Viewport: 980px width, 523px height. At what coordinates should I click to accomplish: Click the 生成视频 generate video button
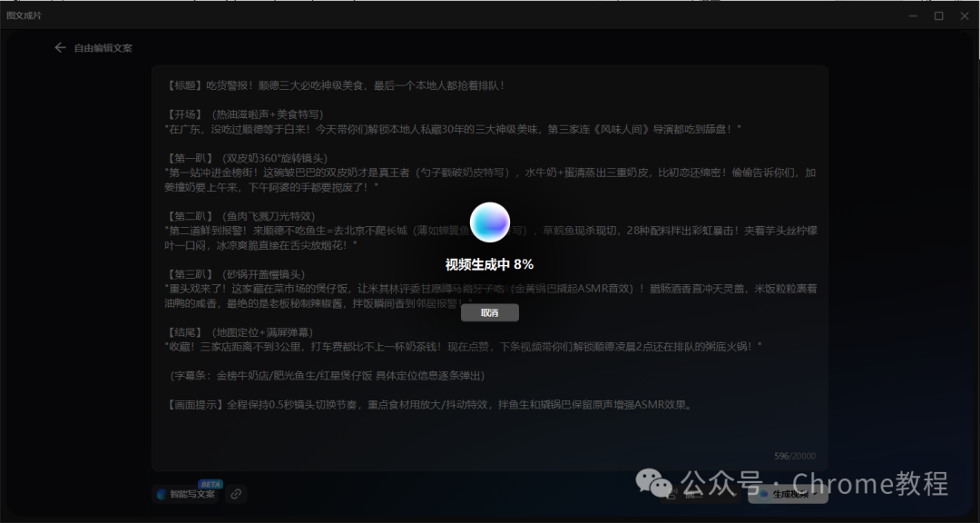(x=789, y=494)
